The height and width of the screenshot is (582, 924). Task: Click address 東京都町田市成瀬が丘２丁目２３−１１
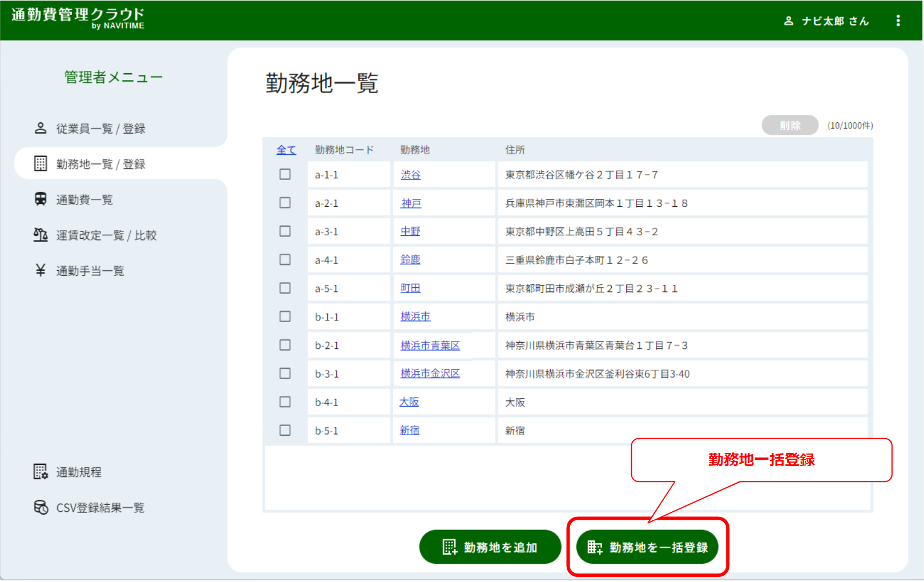[592, 289]
